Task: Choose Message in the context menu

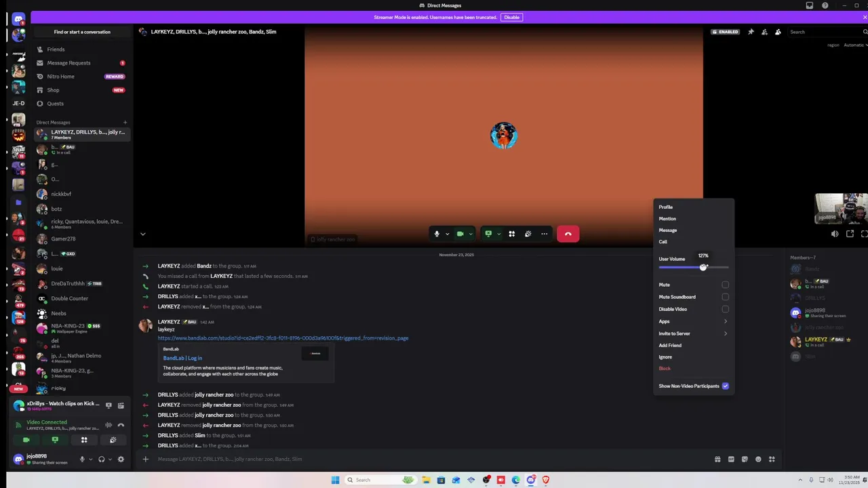Action: point(693,230)
